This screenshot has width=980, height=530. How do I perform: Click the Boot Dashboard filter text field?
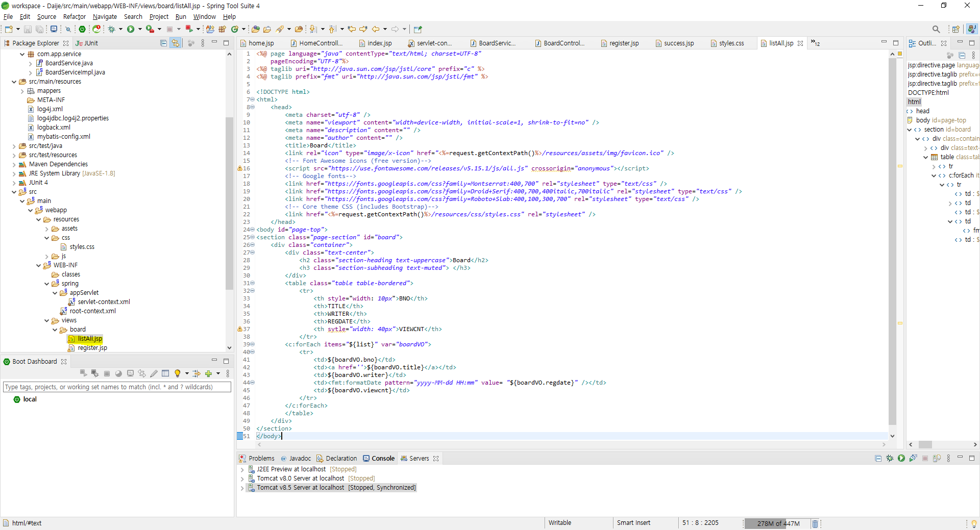pos(117,387)
